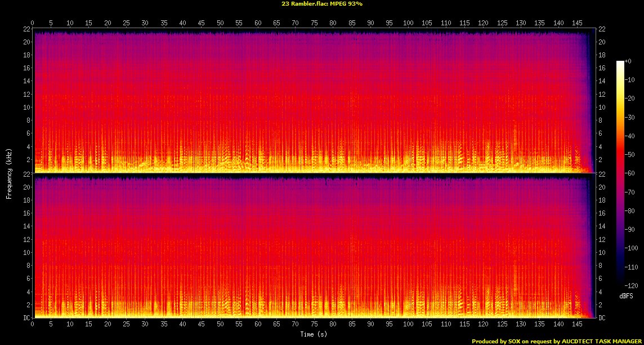Click the white top of the color scale bar

coord(620,62)
